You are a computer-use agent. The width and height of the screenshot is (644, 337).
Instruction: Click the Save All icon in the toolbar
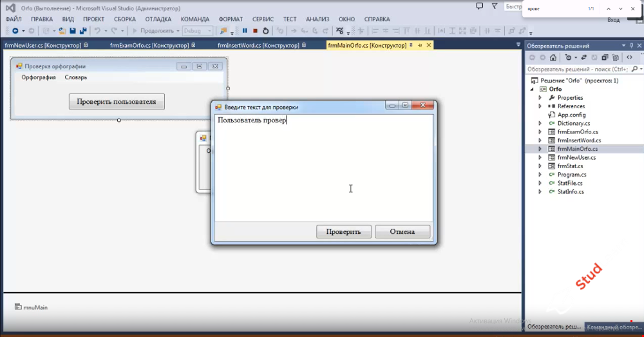[x=83, y=31]
